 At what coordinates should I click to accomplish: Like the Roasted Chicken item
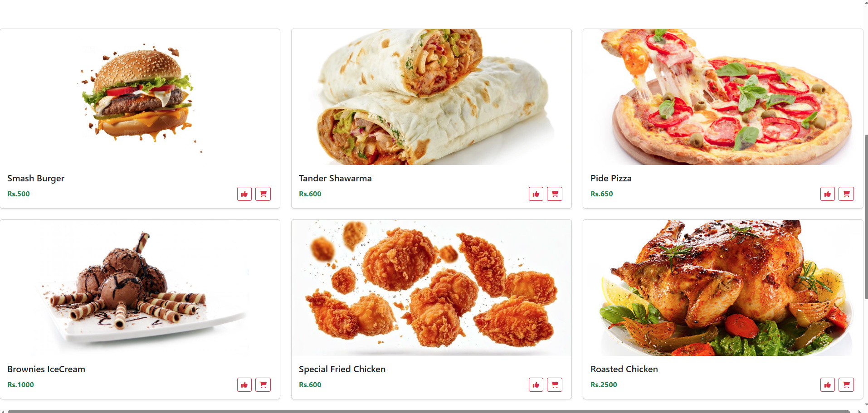coord(828,385)
